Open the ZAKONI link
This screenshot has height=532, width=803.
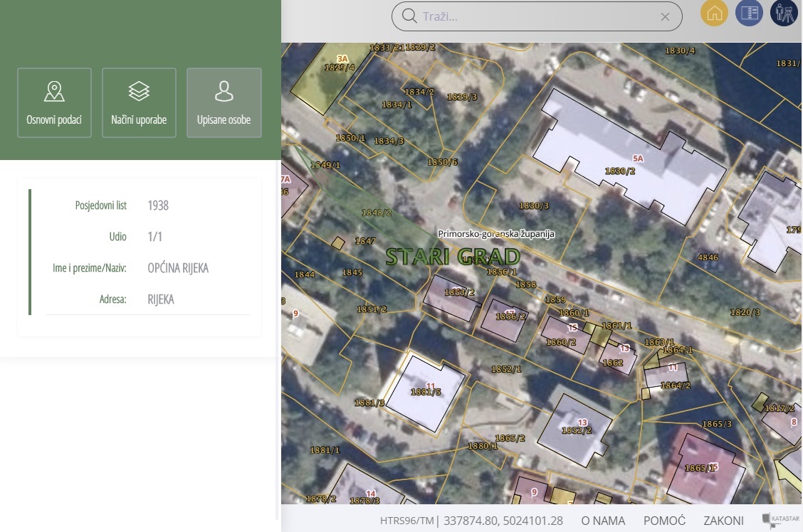723,521
